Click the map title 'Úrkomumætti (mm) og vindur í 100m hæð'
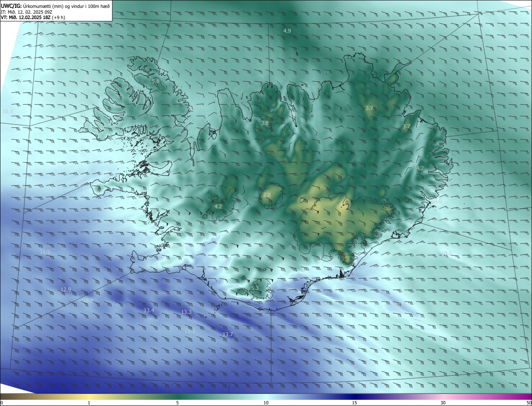Screen dimensions: 532x406 66,6
